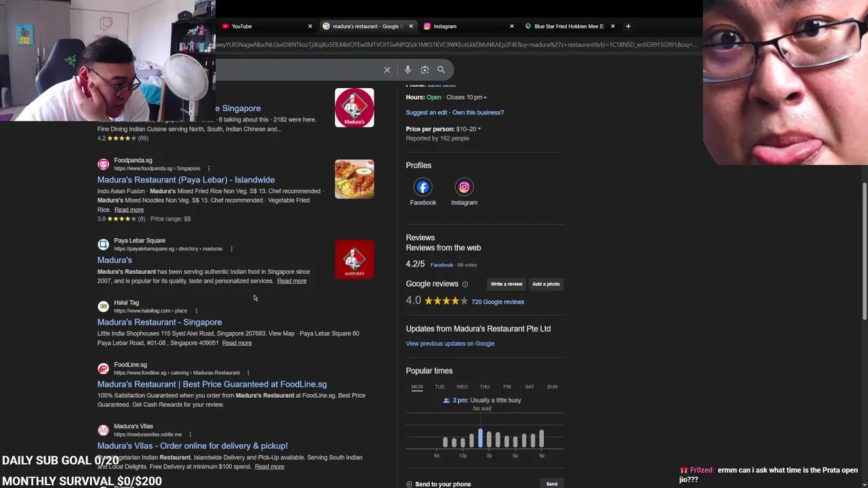Select THU in Popular times
Screen dimensions: 868x488
[x=484, y=386]
